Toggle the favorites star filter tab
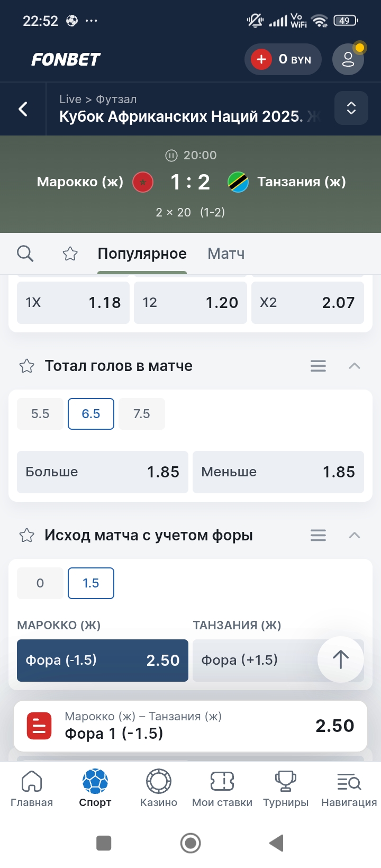The height and width of the screenshot is (868, 381). 70,254
